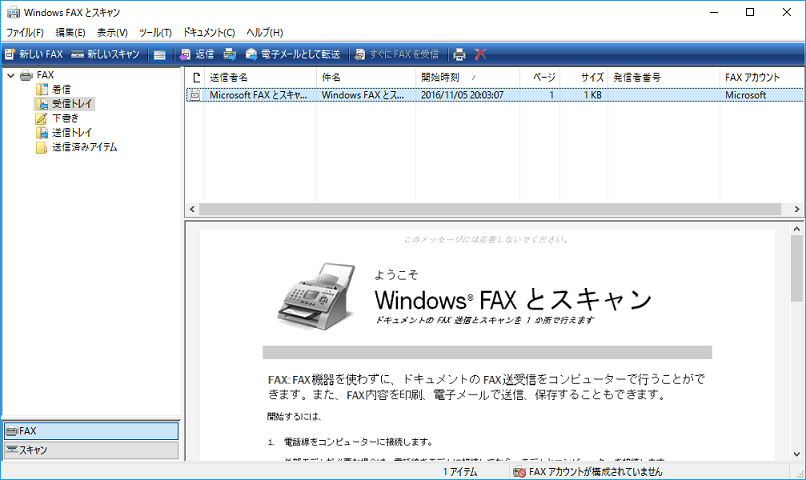Screen dimensions: 806x480
Task: Select the Microsoft FAX とスキャン message row
Action: click(494, 95)
